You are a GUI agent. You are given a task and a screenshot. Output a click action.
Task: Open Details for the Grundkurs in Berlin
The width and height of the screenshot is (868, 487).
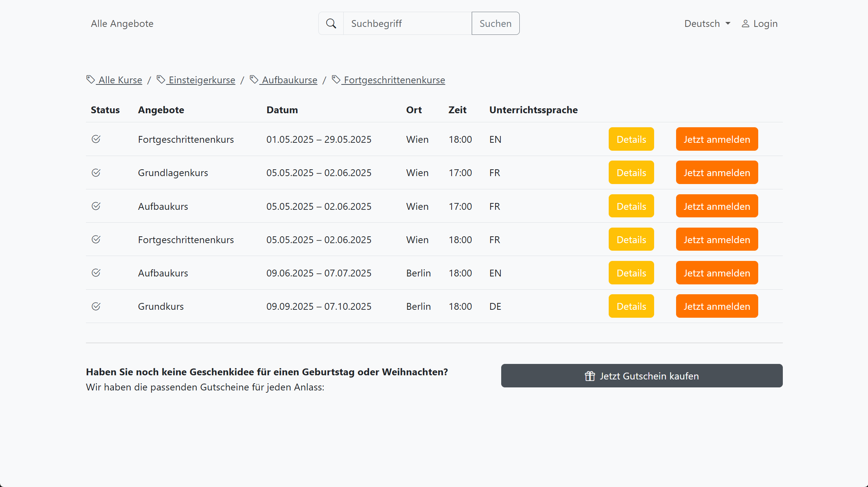click(631, 306)
